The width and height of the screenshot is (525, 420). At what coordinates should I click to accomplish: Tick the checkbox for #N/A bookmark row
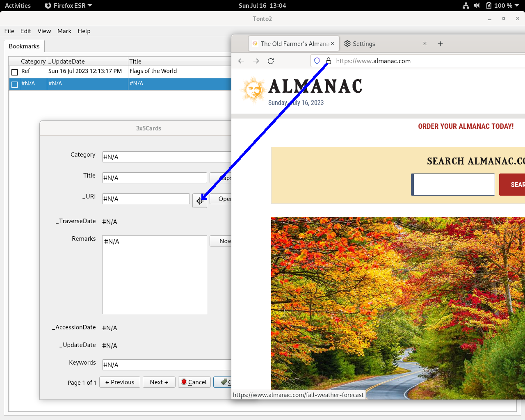tap(15, 84)
